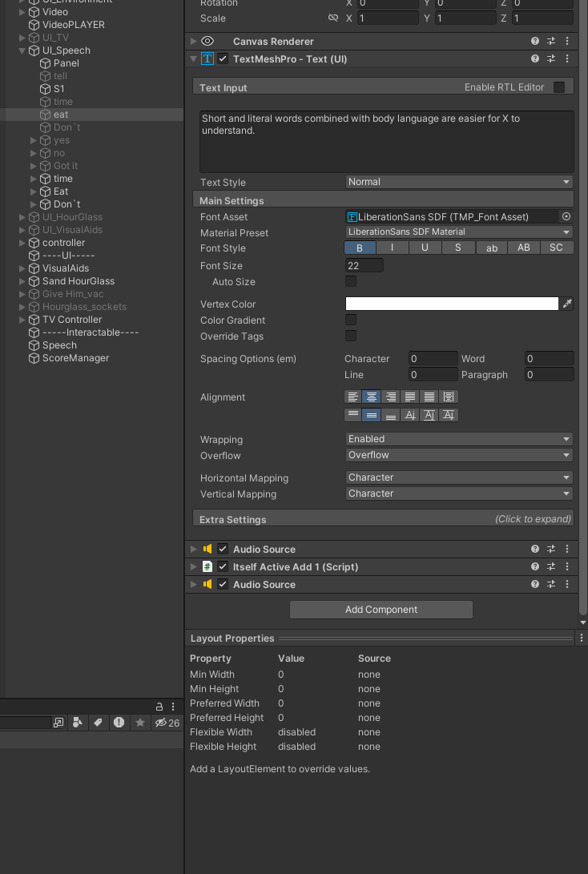Open Canvas Renderer more options menu
This screenshot has width=588, height=874.
tap(567, 41)
